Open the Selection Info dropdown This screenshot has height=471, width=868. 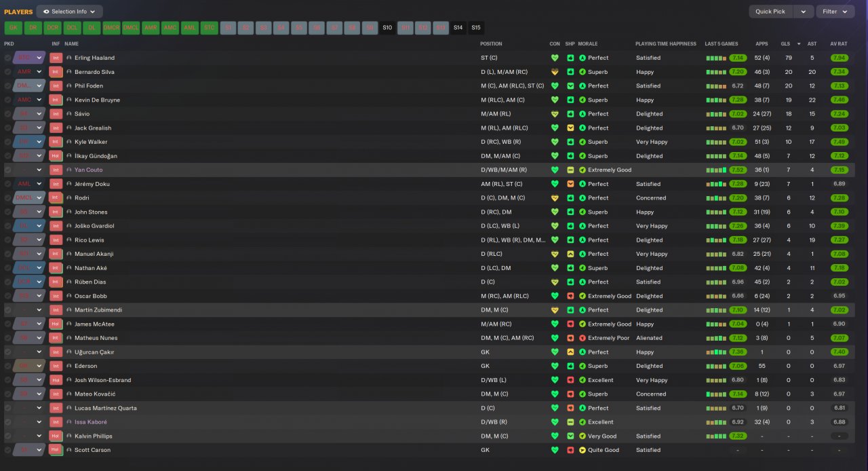tap(69, 12)
